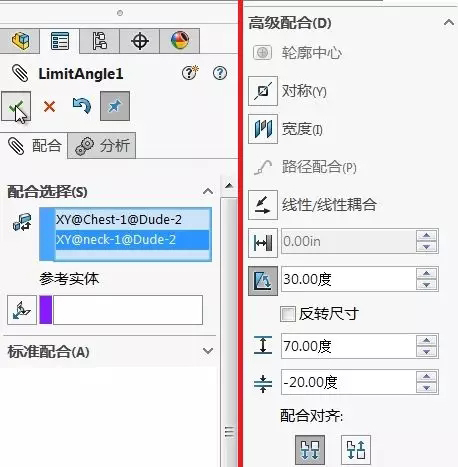Select the 对称 symmetric mate icon

click(263, 91)
